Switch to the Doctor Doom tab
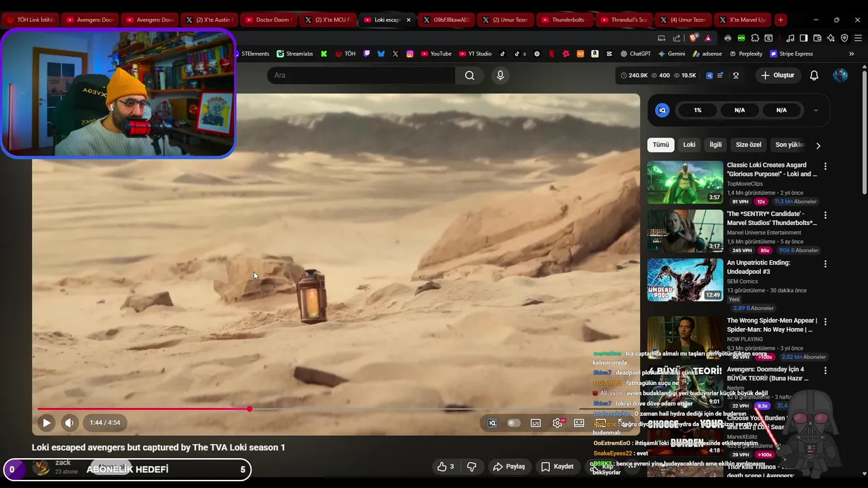The image size is (868, 488). coord(269,20)
